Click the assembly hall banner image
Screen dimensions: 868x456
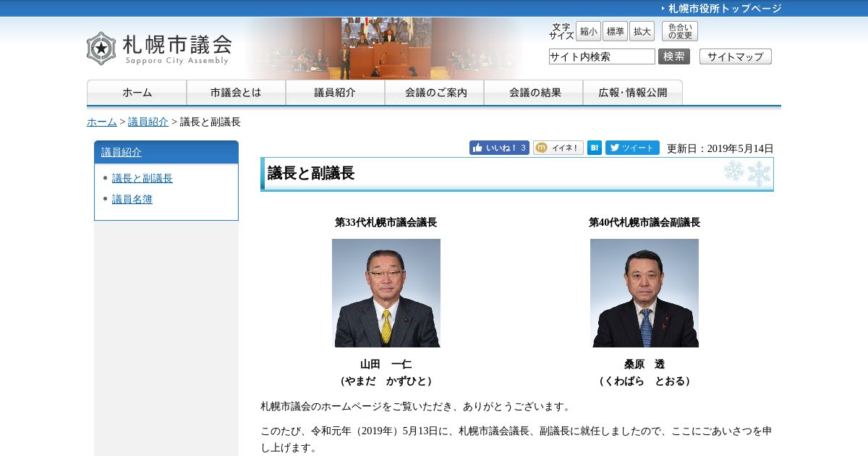(x=386, y=48)
